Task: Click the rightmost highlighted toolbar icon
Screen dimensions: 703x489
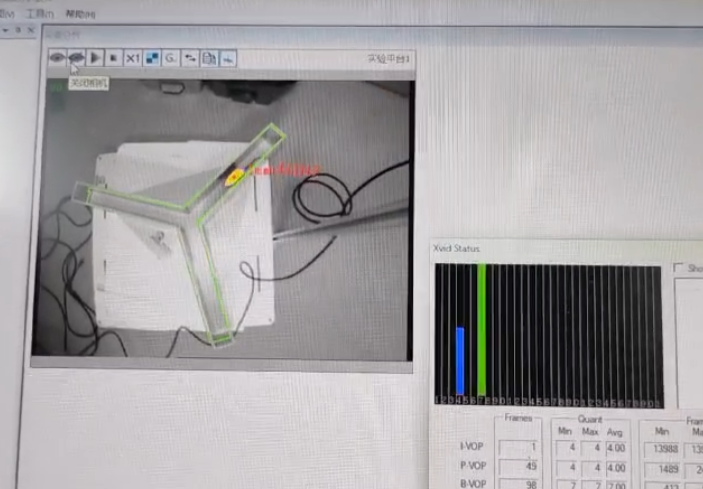Action: pyautogui.click(x=228, y=58)
